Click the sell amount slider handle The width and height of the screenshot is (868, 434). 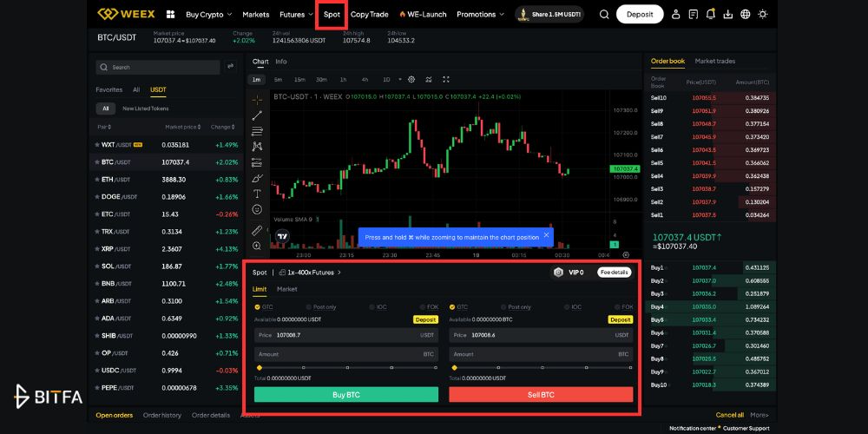tap(454, 367)
